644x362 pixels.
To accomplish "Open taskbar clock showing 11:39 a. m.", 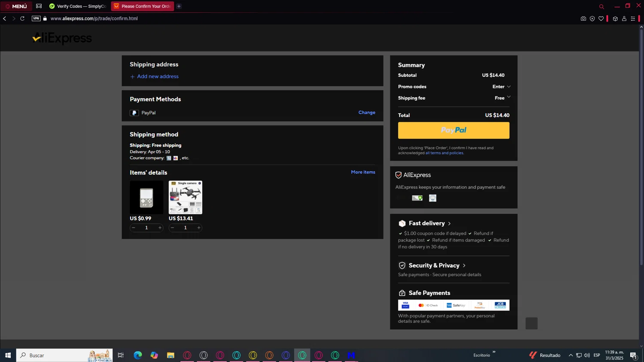I will (x=614, y=355).
